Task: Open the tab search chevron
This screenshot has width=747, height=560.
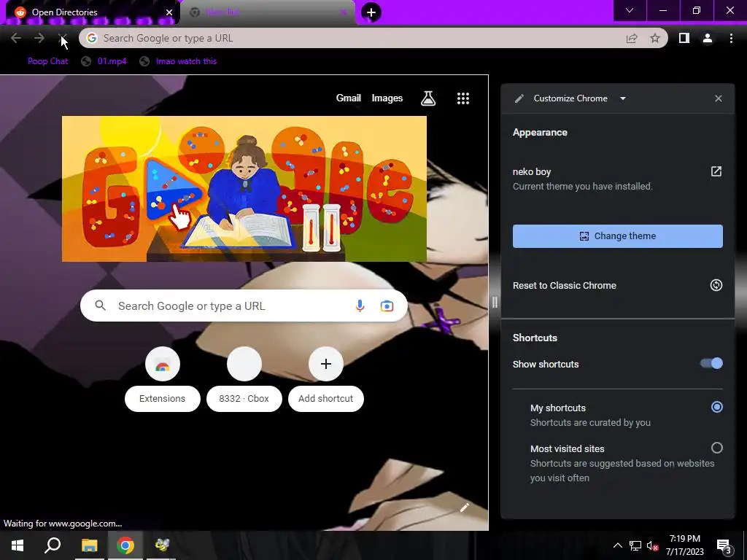Action: point(630,10)
